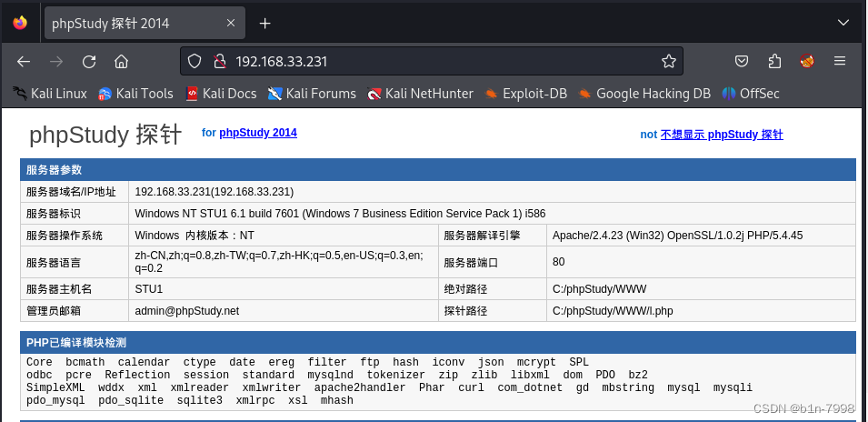The width and height of the screenshot is (868, 422).
Task: Open the Exploit-DB bookmark
Action: click(x=526, y=94)
